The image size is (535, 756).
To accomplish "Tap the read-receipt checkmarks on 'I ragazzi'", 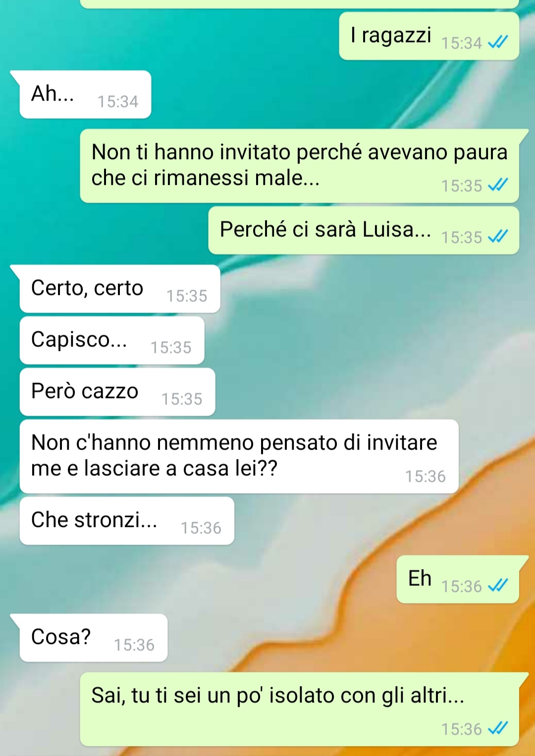I will point(498,43).
